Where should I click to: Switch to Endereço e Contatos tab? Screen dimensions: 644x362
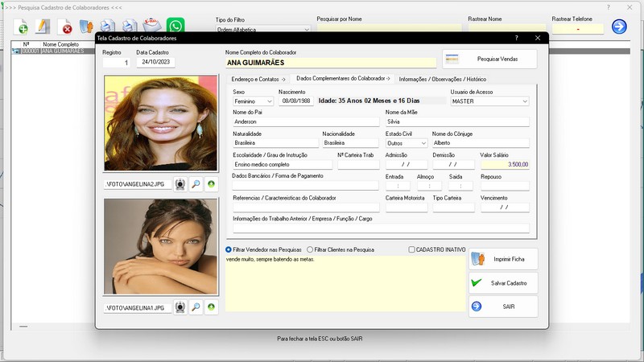point(258,79)
